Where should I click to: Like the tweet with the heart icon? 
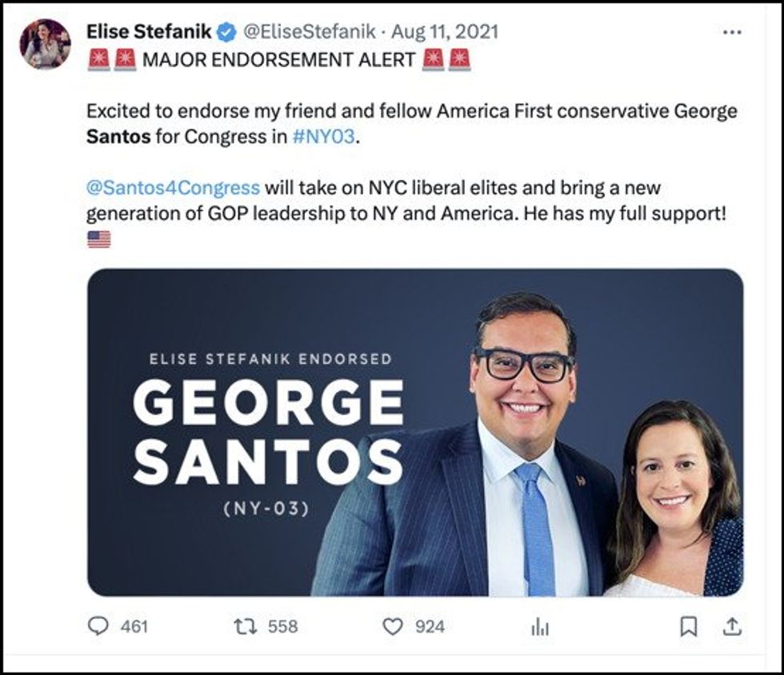392,626
